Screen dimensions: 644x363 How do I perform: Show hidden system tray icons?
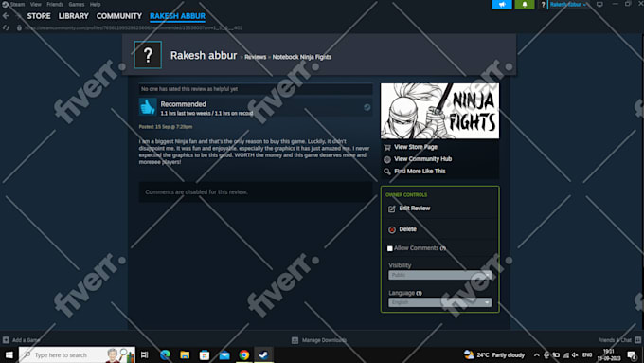[x=536, y=354]
